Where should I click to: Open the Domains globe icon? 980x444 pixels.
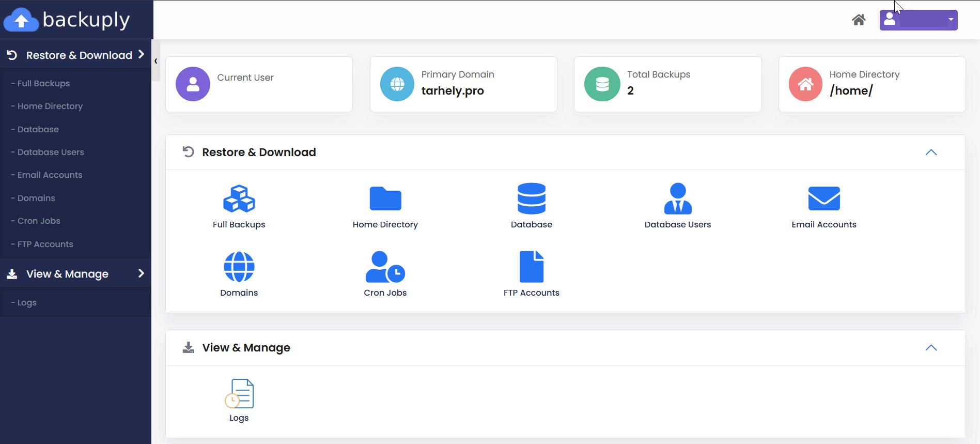(x=239, y=267)
